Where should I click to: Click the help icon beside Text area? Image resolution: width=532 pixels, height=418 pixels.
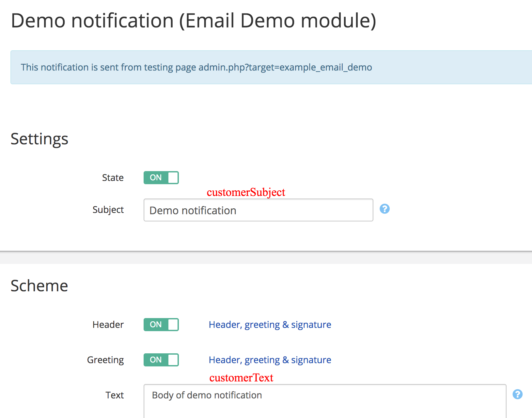tap(517, 394)
